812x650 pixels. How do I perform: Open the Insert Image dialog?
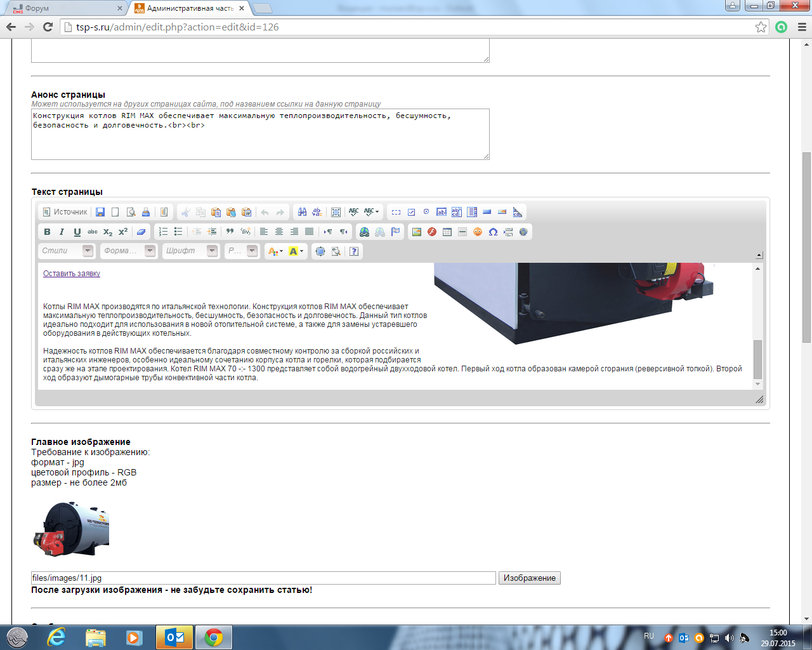(x=417, y=232)
